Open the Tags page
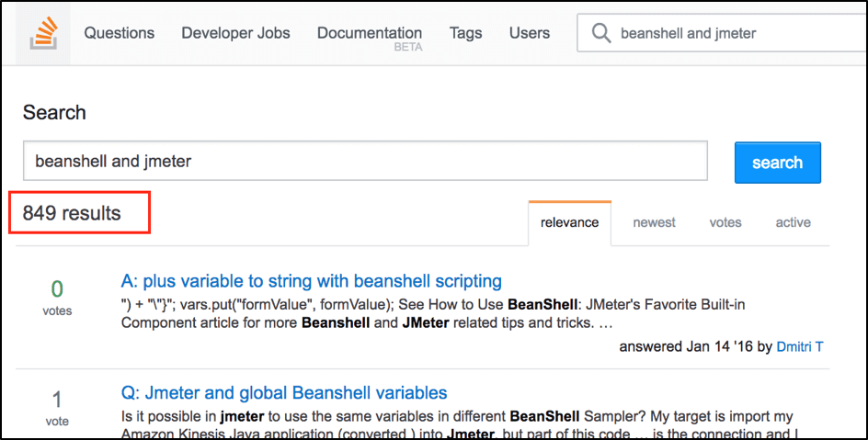The image size is (868, 440). [465, 33]
